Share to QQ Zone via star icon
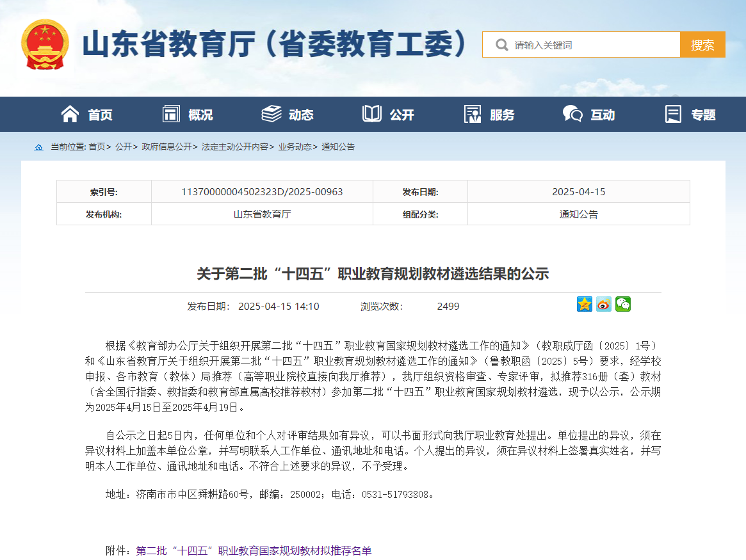Image resolution: width=746 pixels, height=560 pixels. click(584, 304)
